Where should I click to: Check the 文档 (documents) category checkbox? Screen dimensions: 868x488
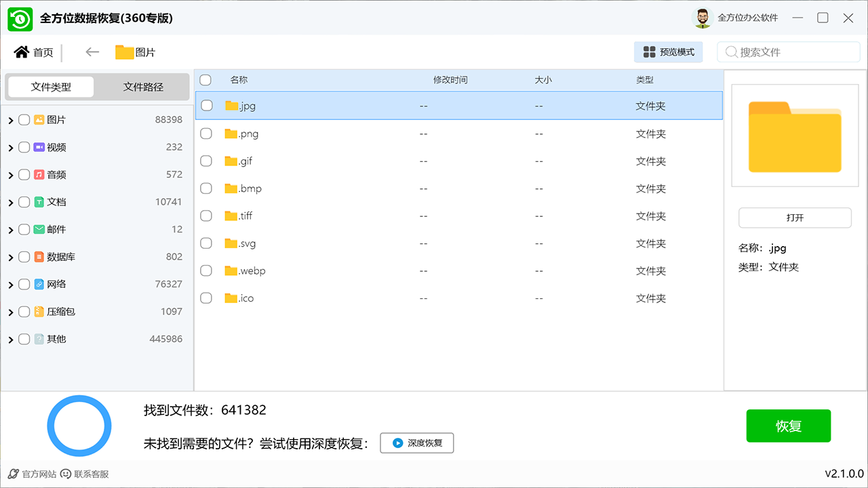24,202
